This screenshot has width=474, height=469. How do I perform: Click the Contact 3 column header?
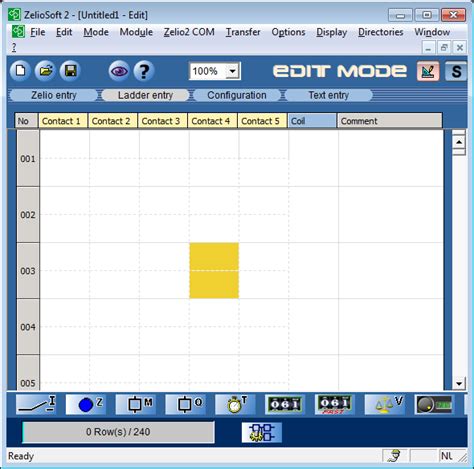163,121
